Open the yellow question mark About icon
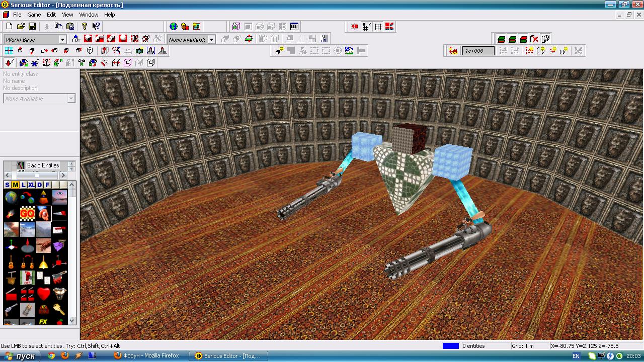This screenshot has width=644, height=362. (x=85, y=26)
